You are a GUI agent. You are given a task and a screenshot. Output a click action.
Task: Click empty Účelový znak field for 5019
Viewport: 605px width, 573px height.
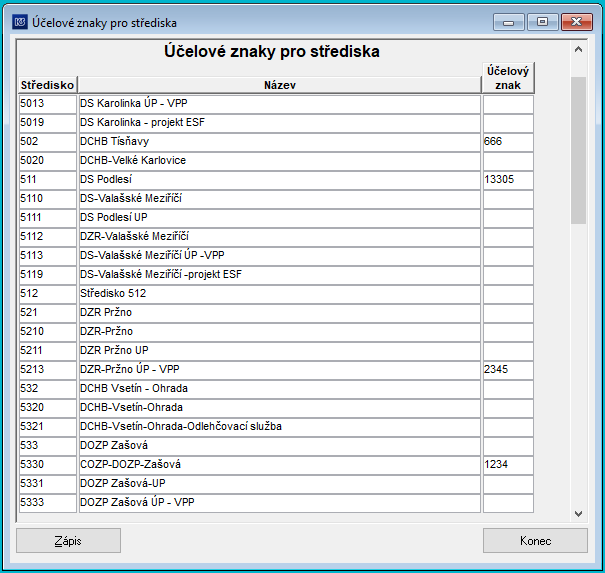point(508,123)
